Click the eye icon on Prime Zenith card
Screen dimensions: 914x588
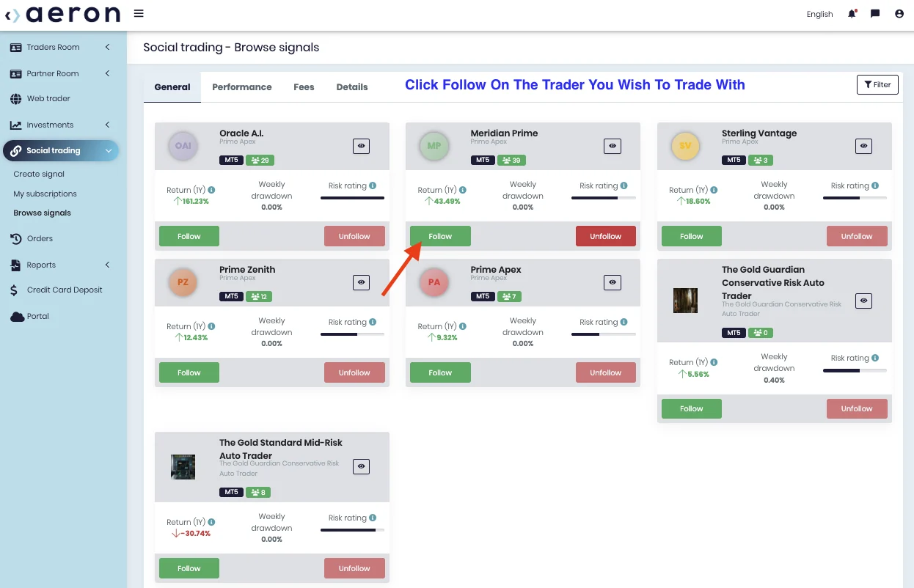click(x=361, y=282)
